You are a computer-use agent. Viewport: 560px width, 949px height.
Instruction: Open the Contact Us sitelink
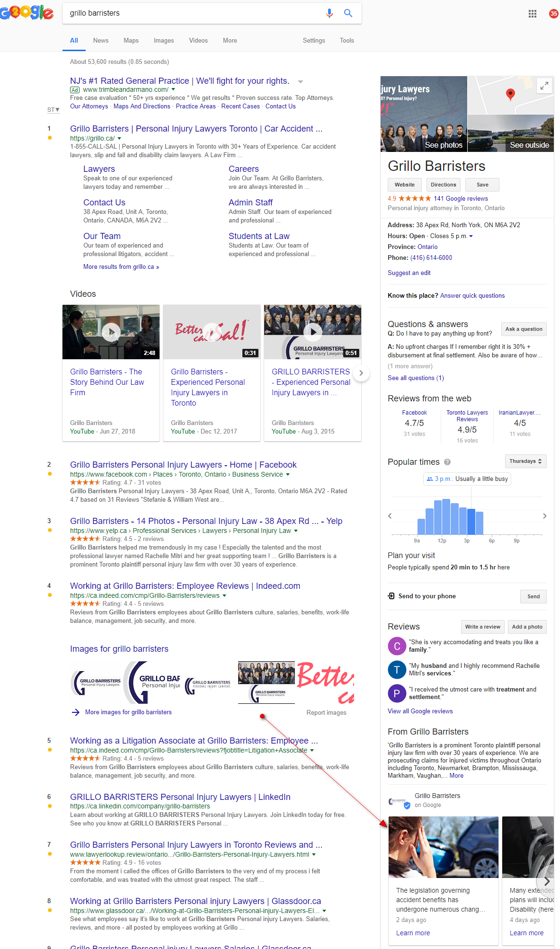click(104, 203)
